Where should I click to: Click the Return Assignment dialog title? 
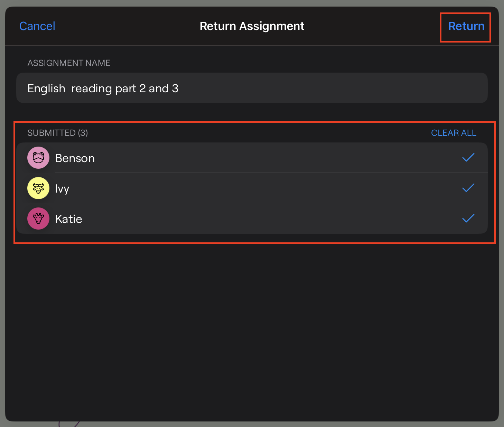252,26
